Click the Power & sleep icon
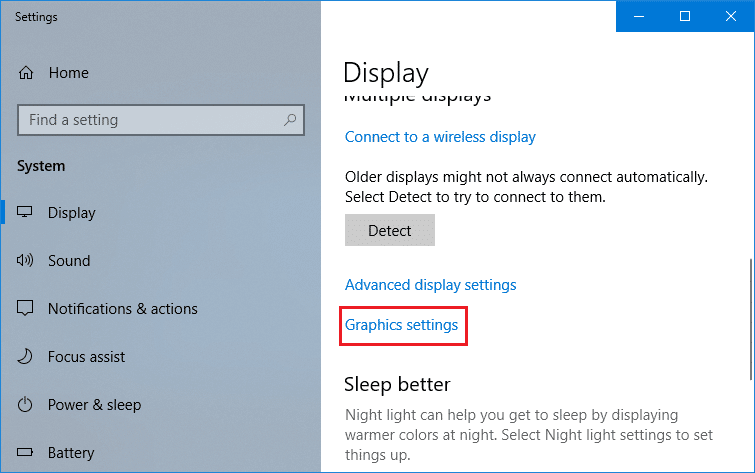This screenshot has height=473, width=755. [25, 405]
